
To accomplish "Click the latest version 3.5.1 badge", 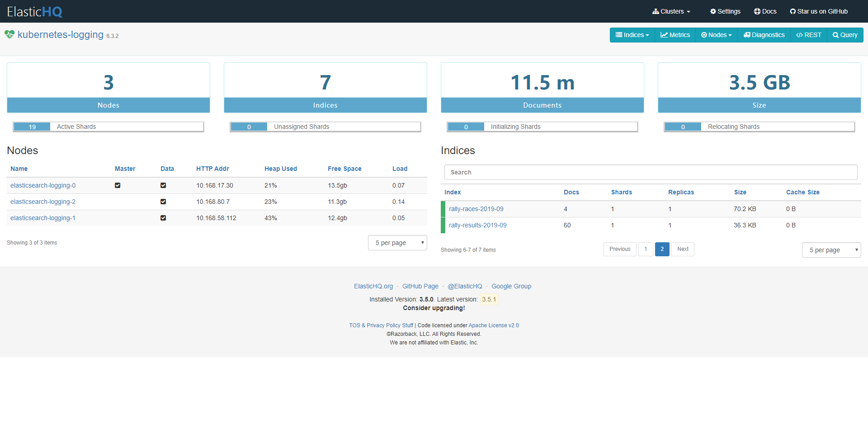I will 489,299.
